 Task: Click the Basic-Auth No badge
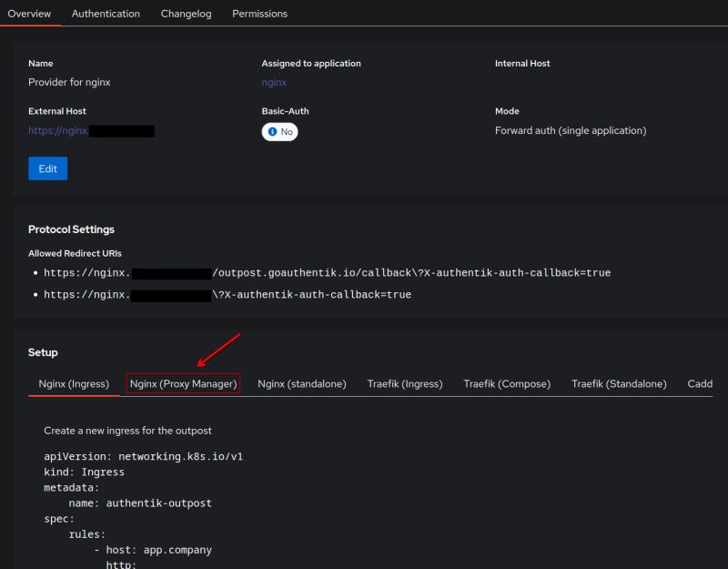point(280,130)
